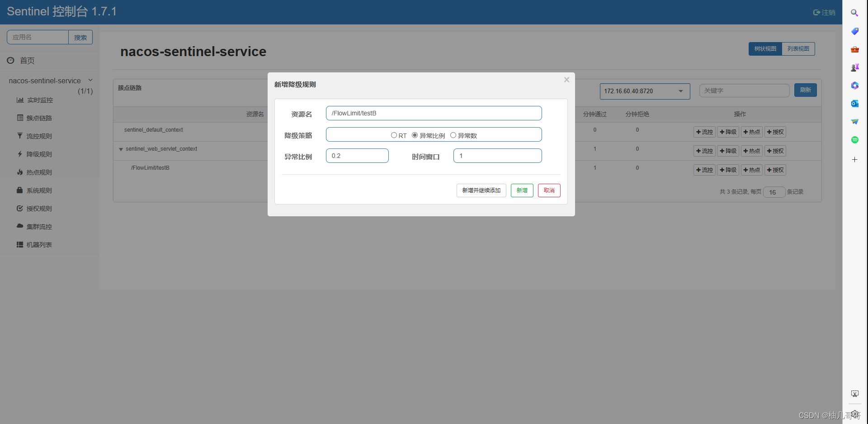
Task: Click the 注销 logout link
Action: point(824,13)
